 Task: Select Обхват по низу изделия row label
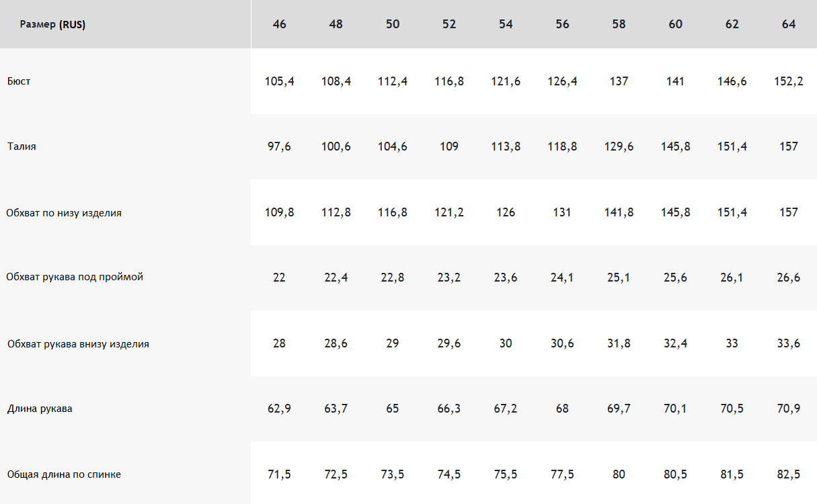[64, 213]
